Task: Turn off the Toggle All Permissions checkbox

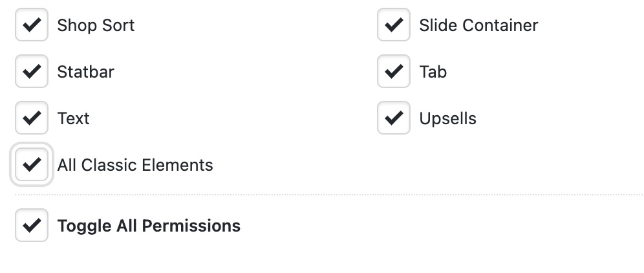Action: 32,226
